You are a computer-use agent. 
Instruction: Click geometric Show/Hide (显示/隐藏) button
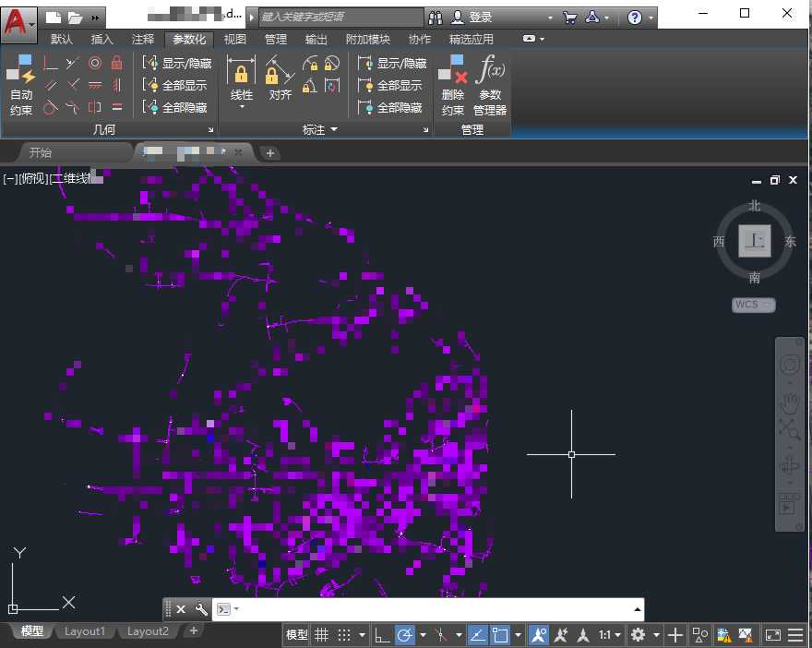177,63
